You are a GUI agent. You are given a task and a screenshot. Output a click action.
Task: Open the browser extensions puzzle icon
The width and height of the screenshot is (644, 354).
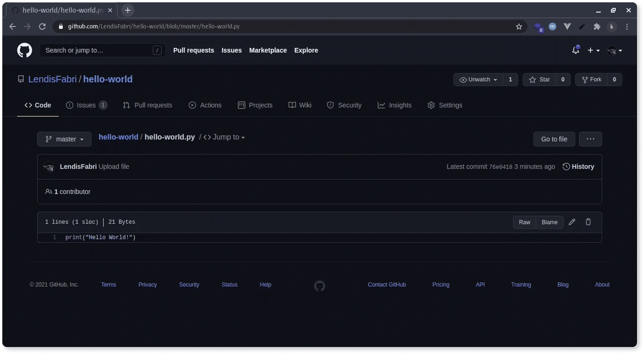(597, 27)
